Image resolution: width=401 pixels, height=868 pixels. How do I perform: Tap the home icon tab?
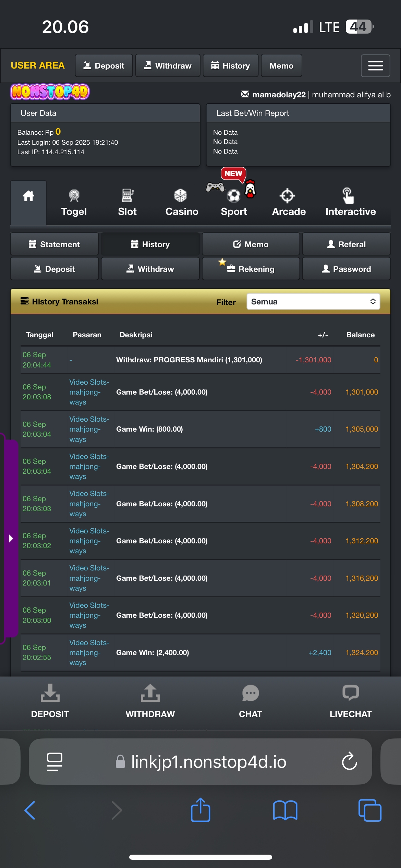point(28,196)
